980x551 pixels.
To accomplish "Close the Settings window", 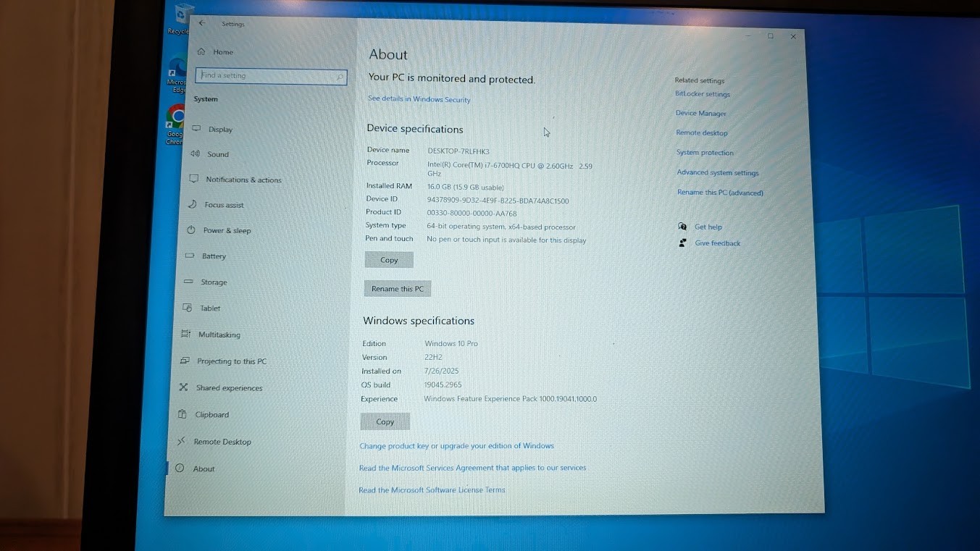I will [793, 36].
